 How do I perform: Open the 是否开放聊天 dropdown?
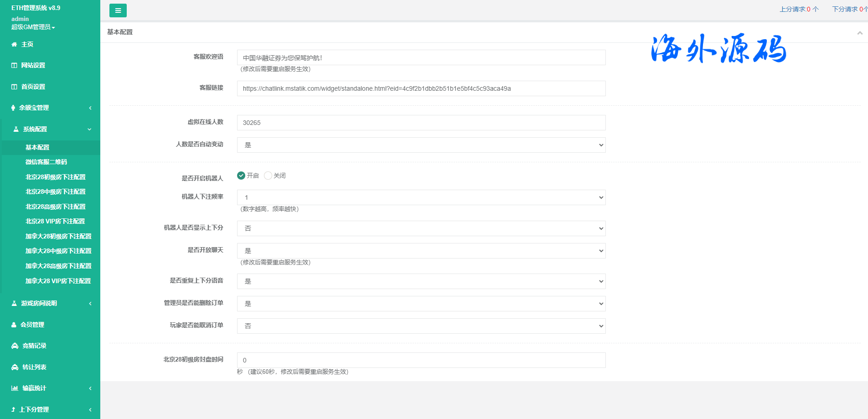click(421, 251)
